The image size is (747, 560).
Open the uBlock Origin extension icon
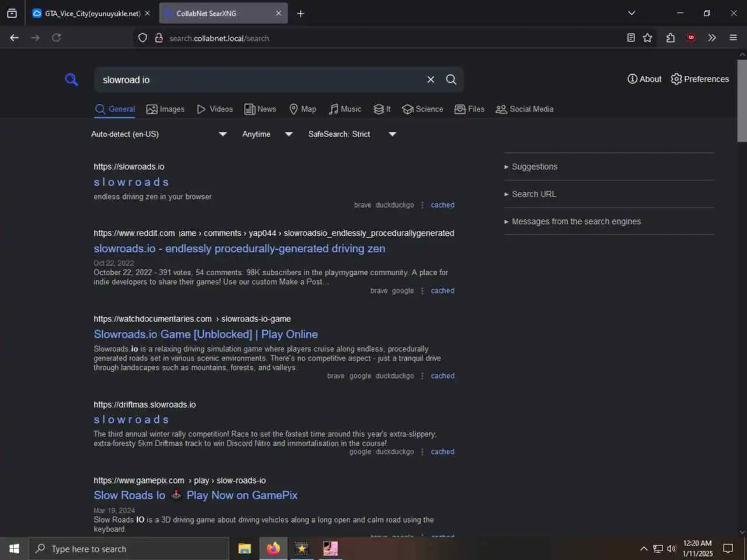click(x=691, y=38)
